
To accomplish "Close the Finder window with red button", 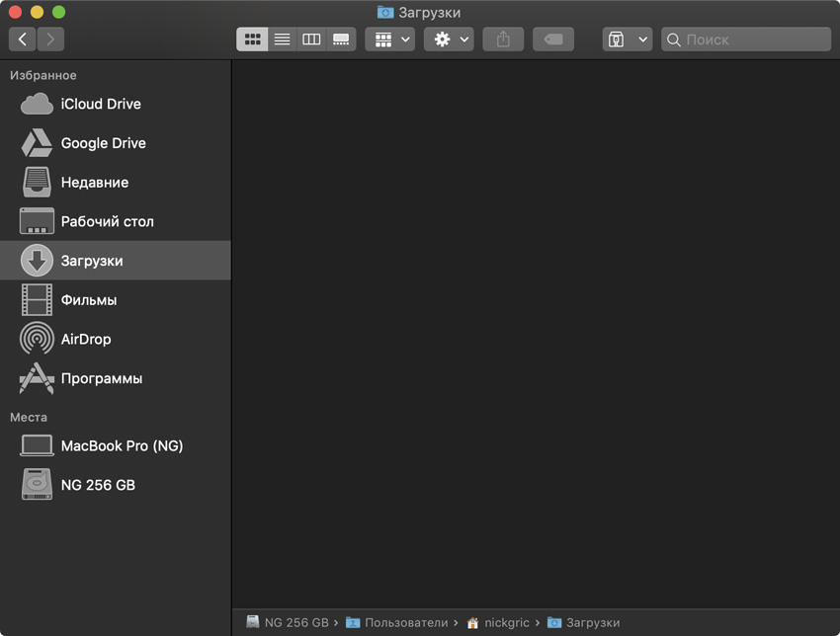I will 15,12.
